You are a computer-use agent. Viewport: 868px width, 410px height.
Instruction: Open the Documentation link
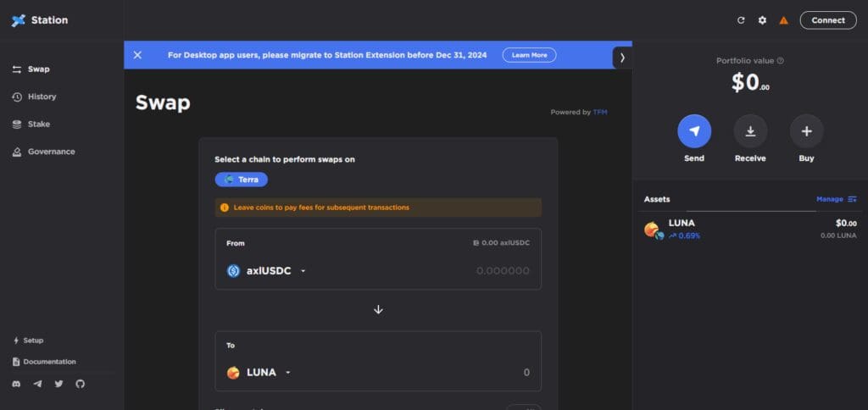coord(44,362)
